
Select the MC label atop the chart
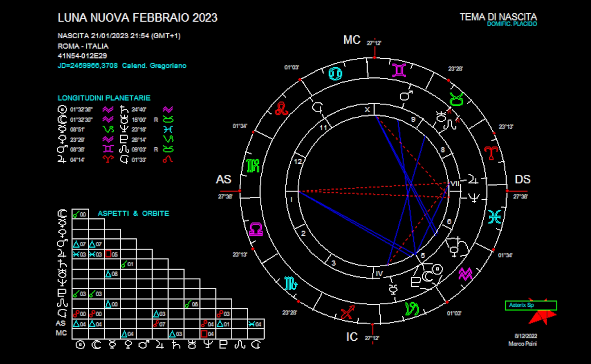(x=352, y=40)
